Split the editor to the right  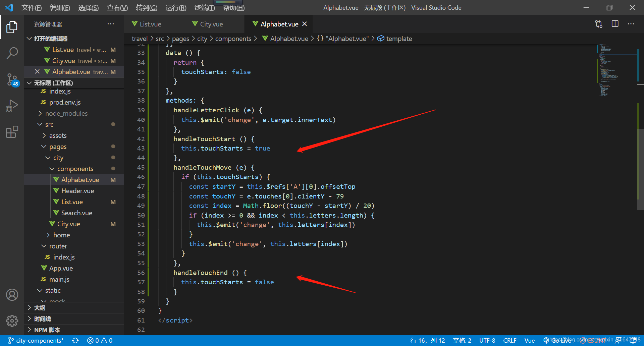click(615, 24)
